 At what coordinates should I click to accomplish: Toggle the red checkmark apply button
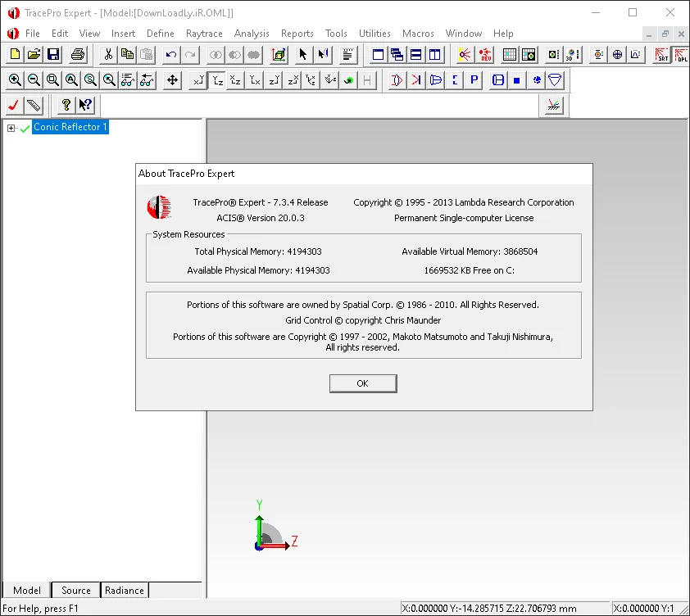(x=14, y=105)
